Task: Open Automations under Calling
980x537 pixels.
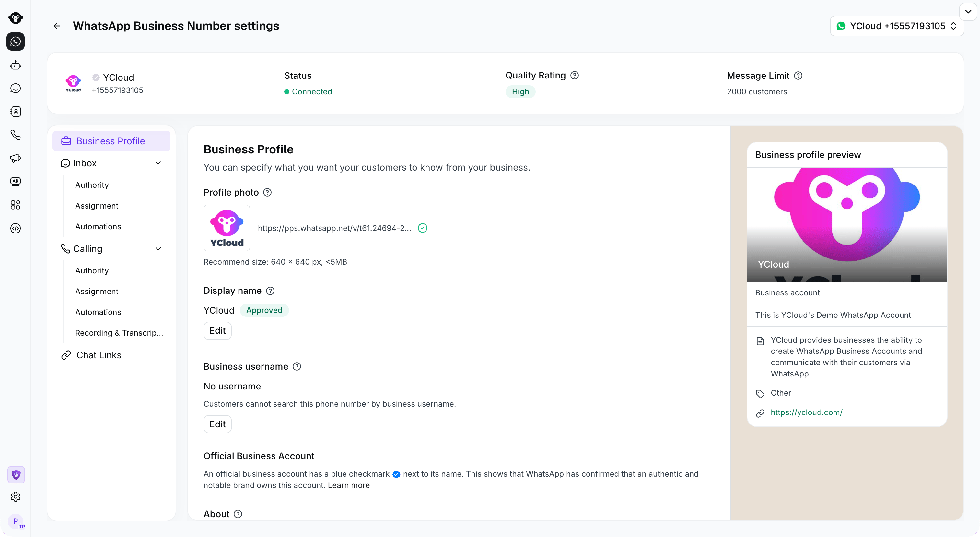Action: tap(98, 312)
